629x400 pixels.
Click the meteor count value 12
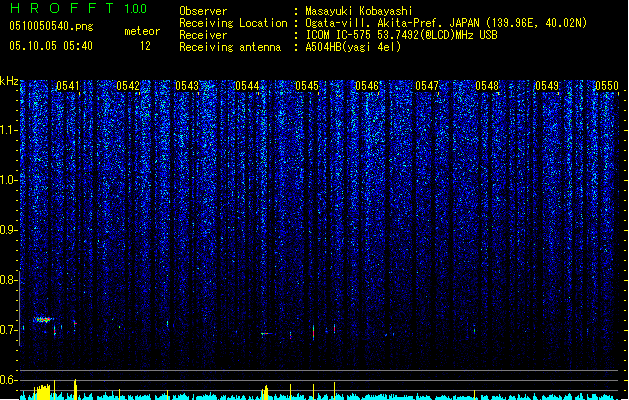click(145, 46)
